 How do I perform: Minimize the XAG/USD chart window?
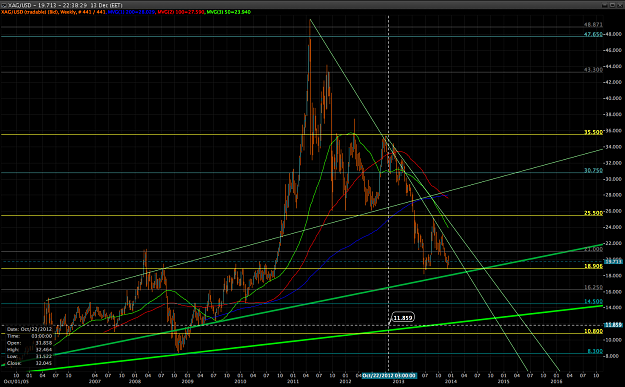(605, 5)
